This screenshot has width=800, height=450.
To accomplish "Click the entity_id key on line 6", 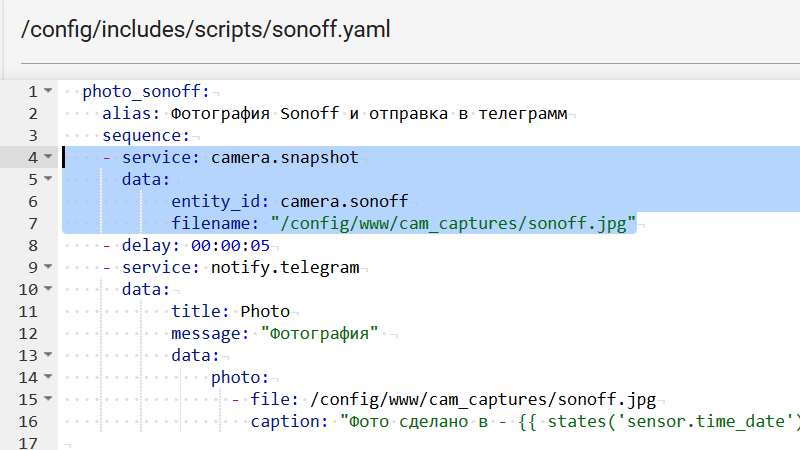I will tap(220, 201).
